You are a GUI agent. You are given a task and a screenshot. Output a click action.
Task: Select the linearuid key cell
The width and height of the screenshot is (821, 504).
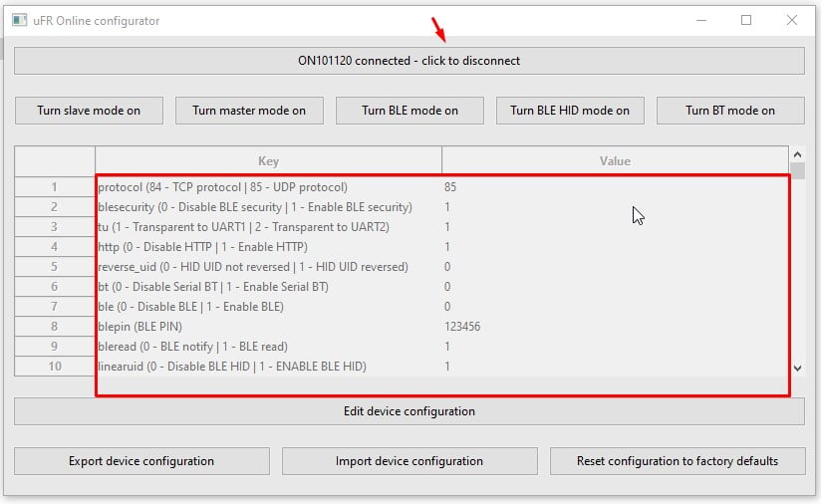click(x=269, y=367)
